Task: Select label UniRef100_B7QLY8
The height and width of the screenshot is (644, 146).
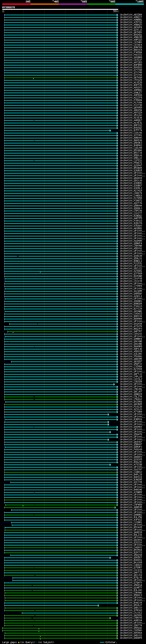Action: pos(131,578)
